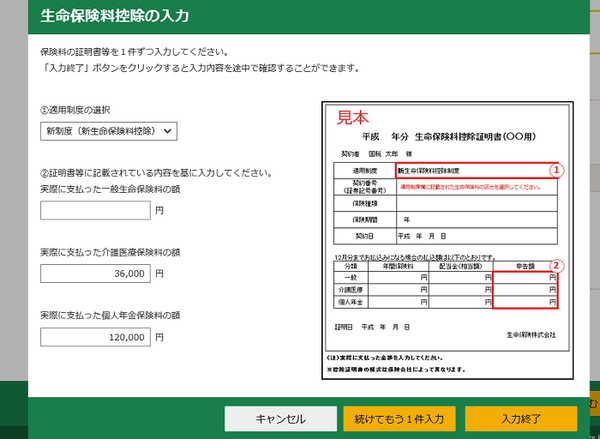This screenshot has height=439, width=600.
Task: Click the 見本 red heading in sample
Action: point(352,118)
